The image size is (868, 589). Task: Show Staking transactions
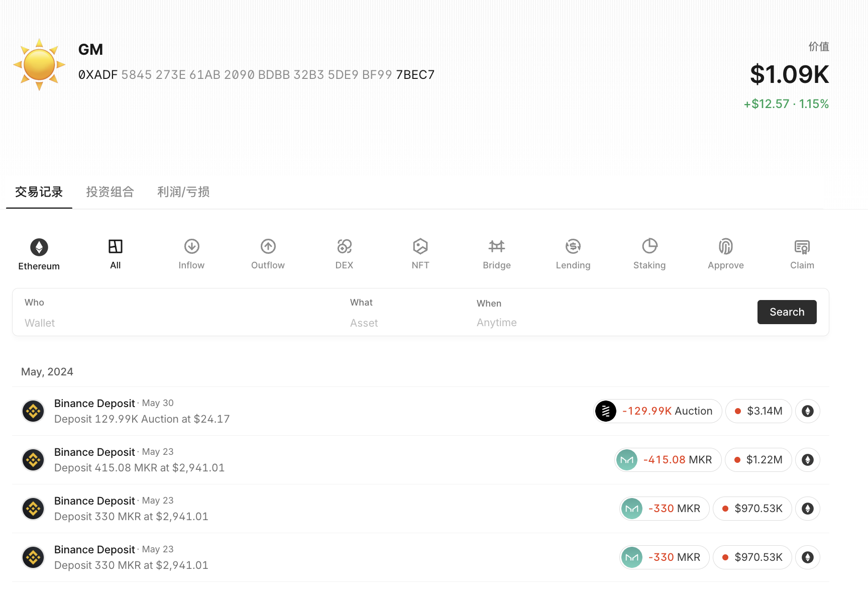tap(649, 254)
